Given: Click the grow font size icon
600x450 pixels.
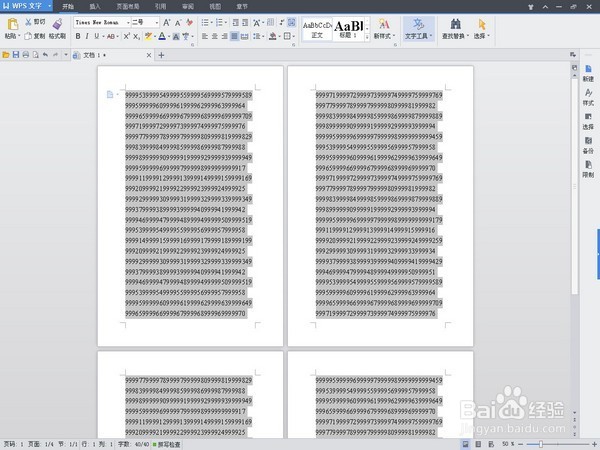Looking at the screenshot, I should click(167, 23).
